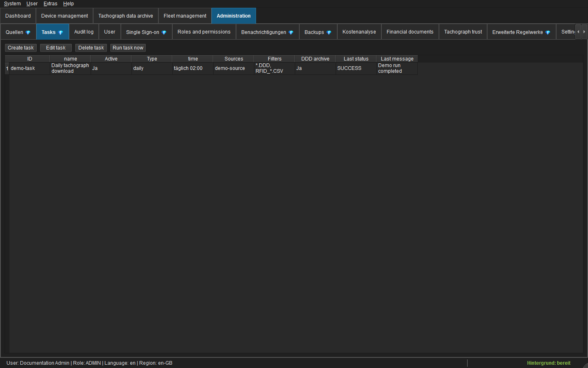Sort by DDD archive column header

click(315, 59)
